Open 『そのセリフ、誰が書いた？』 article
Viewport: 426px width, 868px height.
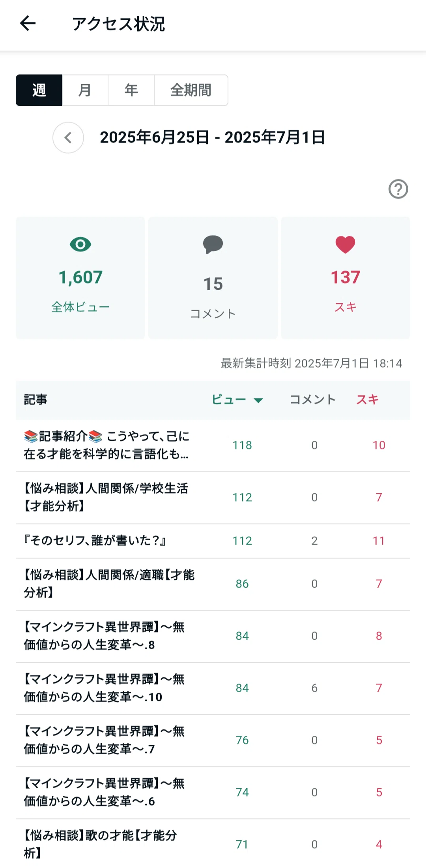click(213, 541)
